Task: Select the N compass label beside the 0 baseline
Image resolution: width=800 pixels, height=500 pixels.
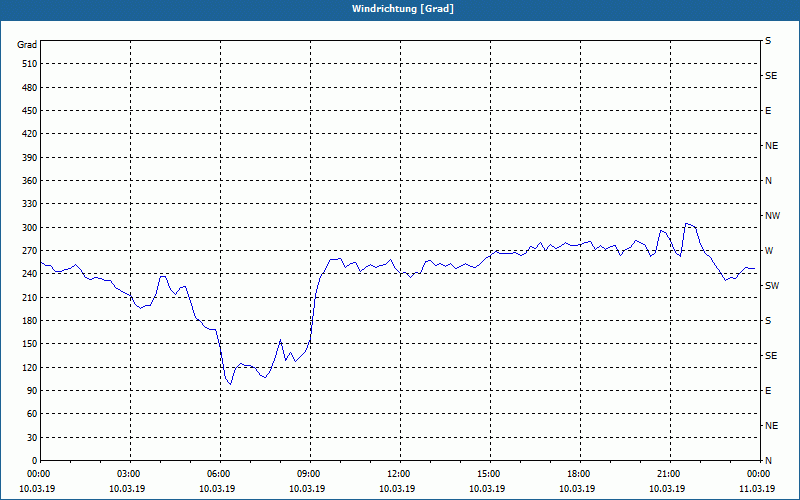Action: click(x=768, y=460)
